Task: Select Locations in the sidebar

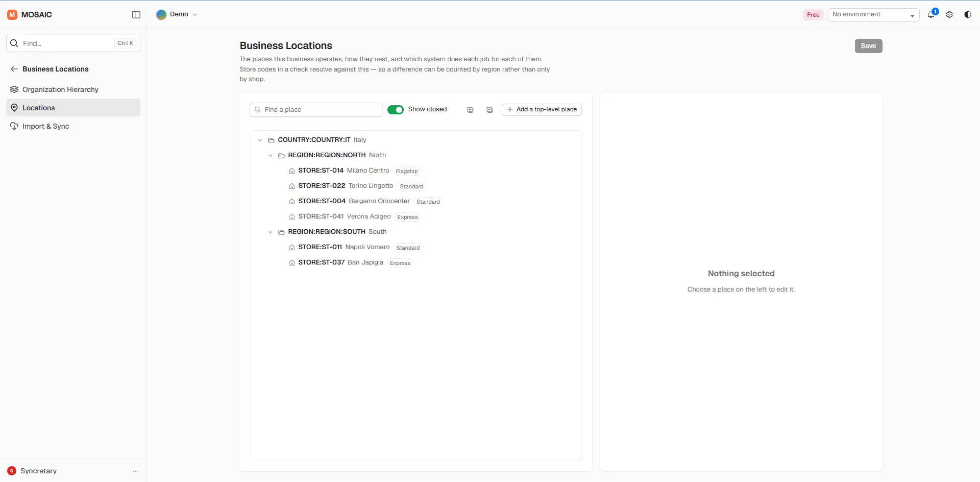Action: (73, 108)
